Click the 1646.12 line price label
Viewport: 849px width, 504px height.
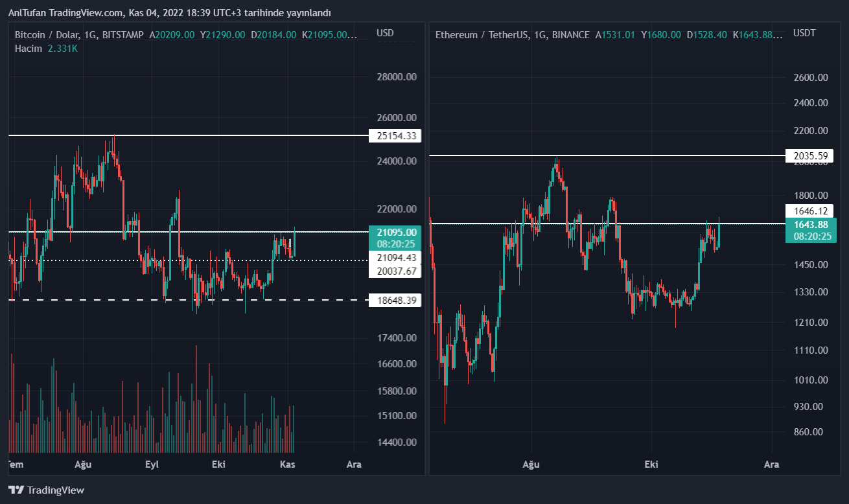click(x=811, y=211)
